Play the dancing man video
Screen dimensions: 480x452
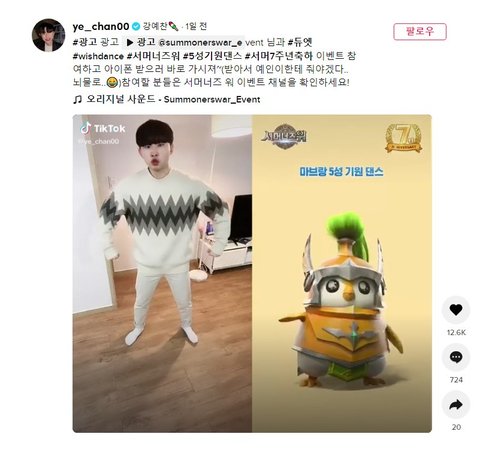[162, 273]
